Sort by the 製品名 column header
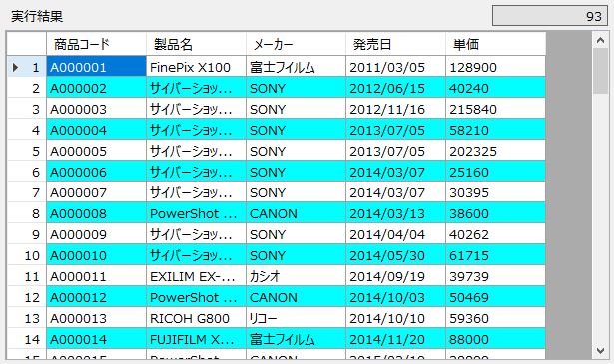The height and width of the screenshot is (364, 614). tap(197, 44)
